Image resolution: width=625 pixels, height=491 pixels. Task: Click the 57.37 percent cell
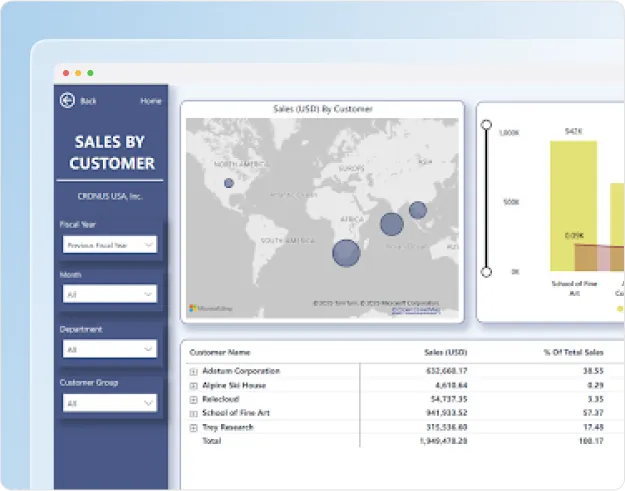pyautogui.click(x=593, y=413)
